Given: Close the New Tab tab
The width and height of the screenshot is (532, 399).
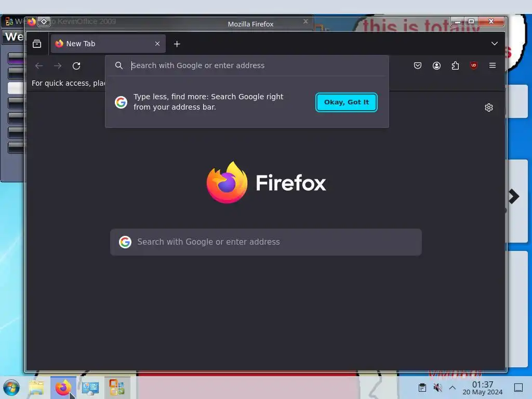Looking at the screenshot, I should 157,44.
